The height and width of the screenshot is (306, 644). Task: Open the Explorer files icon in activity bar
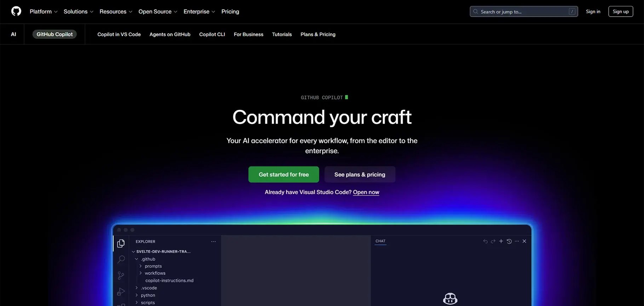121,243
